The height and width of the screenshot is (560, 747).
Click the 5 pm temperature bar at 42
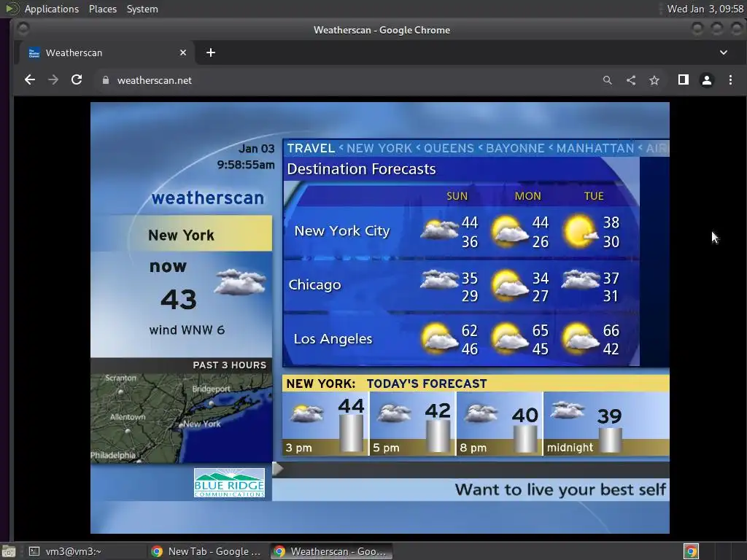tap(438, 435)
